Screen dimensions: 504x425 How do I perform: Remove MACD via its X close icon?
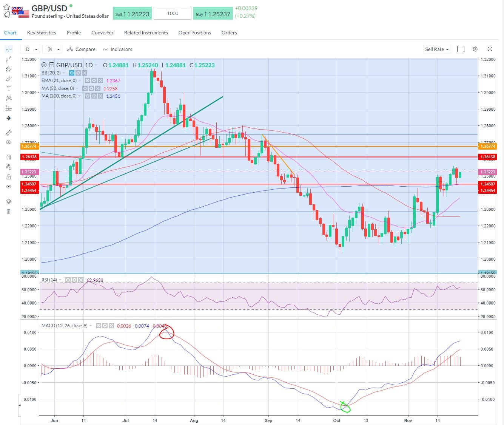pos(111,325)
